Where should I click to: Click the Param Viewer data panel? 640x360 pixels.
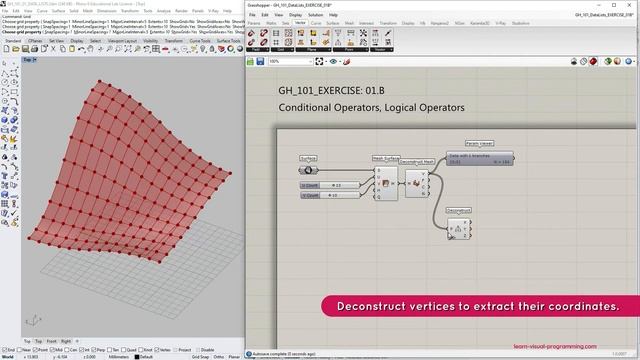480,159
